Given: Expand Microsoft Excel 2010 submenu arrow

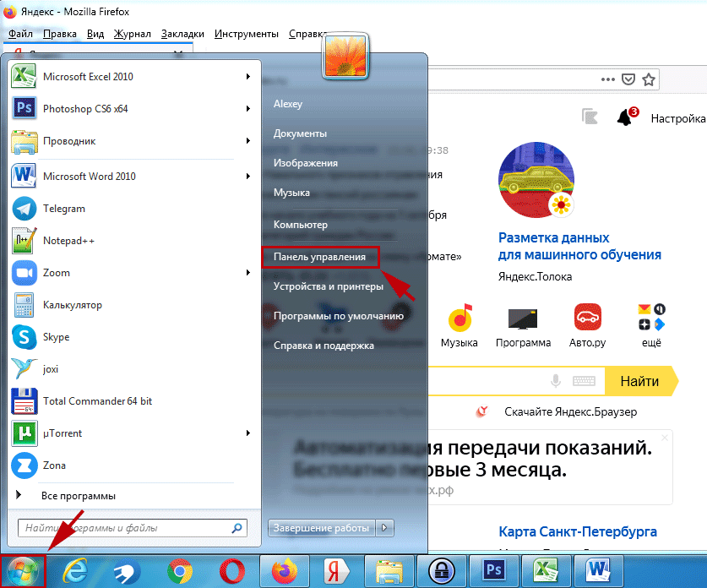Looking at the screenshot, I should click(248, 77).
